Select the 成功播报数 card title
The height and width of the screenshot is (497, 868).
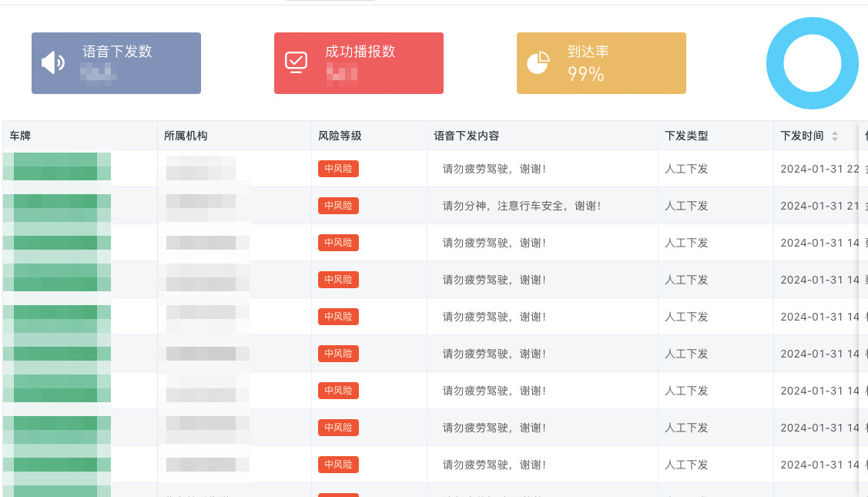(x=360, y=52)
